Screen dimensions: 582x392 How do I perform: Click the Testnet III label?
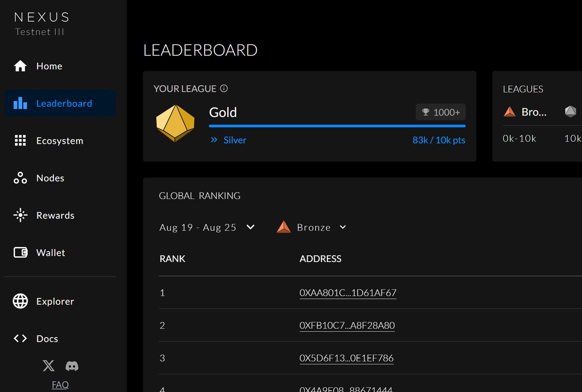click(40, 32)
